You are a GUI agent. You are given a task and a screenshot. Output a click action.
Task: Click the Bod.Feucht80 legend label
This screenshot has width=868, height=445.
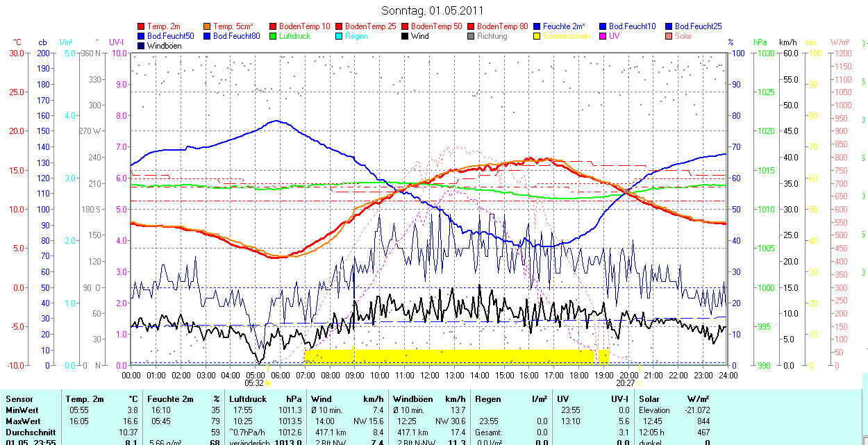pyautogui.click(x=236, y=36)
